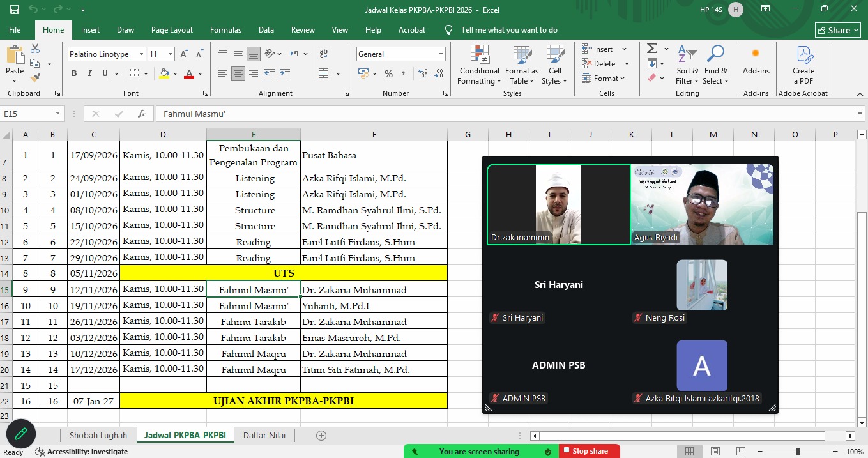Save the workbook from the title bar
Screen dimensions: 868x458
pos(14,10)
